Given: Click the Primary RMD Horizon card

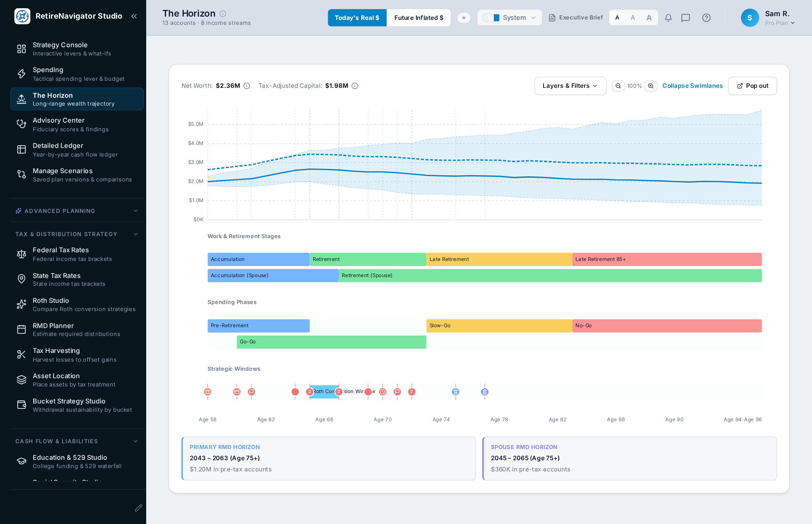Looking at the screenshot, I should coord(329,459).
